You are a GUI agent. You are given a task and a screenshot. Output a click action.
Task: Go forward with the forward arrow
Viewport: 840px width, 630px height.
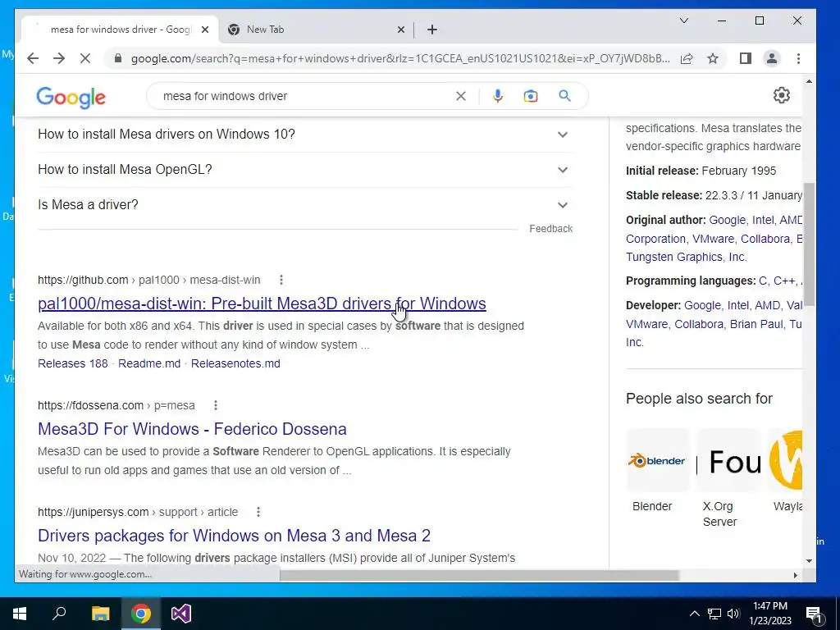59,58
